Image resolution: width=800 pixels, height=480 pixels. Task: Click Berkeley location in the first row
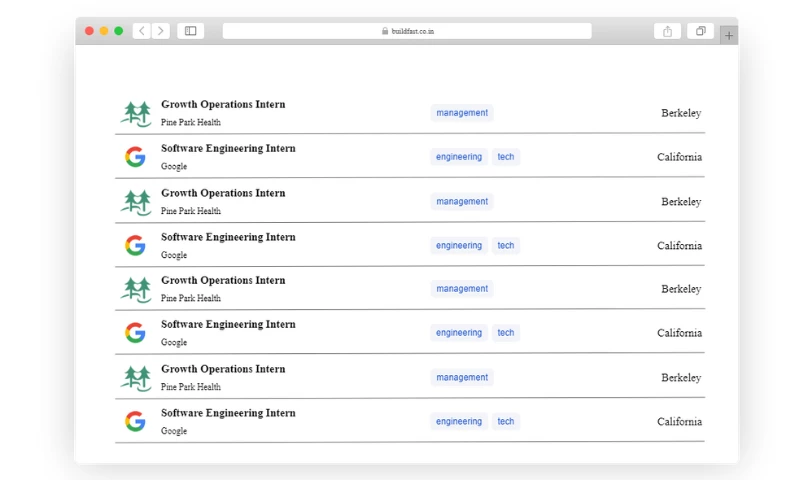point(681,113)
